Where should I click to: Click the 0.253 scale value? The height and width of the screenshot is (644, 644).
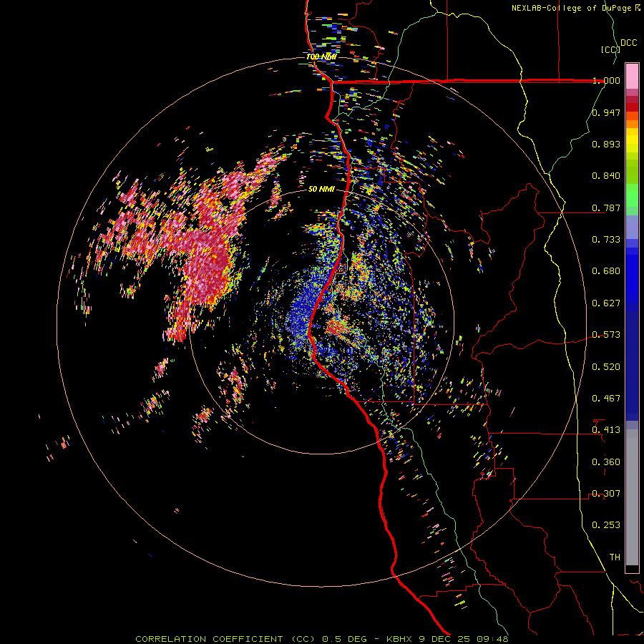pyautogui.click(x=606, y=525)
